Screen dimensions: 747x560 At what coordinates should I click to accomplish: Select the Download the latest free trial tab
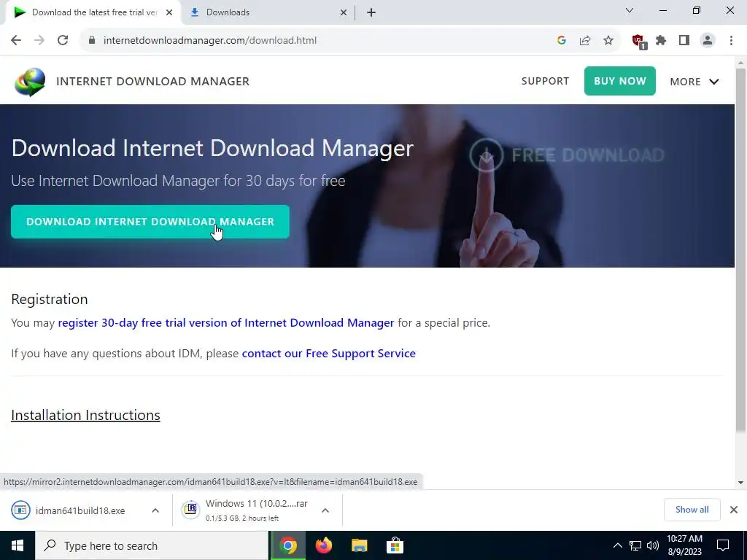click(x=93, y=13)
